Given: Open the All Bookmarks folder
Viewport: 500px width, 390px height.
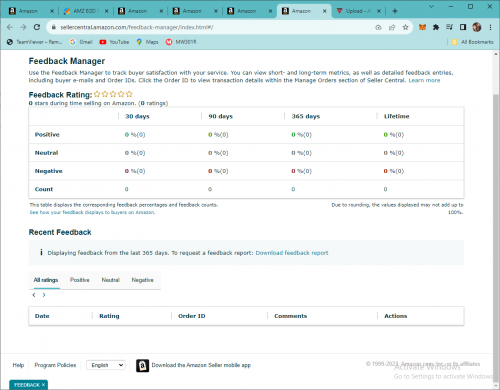Looking at the screenshot, I should [x=473, y=42].
